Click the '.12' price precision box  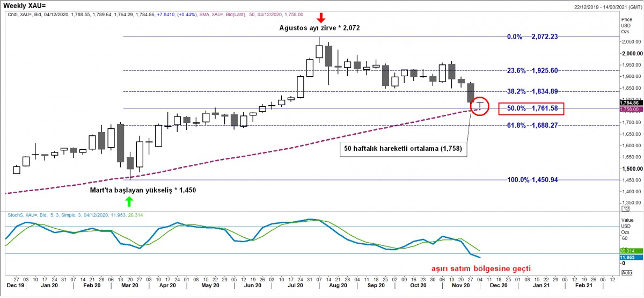click(625, 208)
